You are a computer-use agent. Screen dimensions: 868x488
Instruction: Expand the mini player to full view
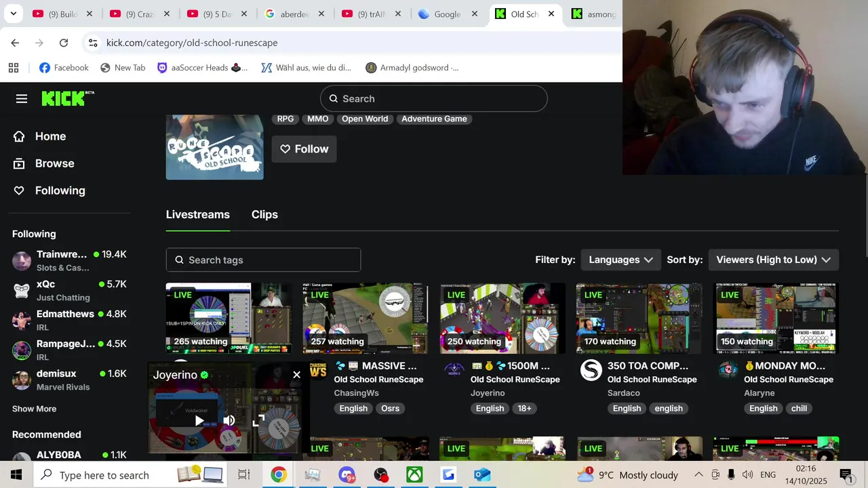tap(258, 421)
